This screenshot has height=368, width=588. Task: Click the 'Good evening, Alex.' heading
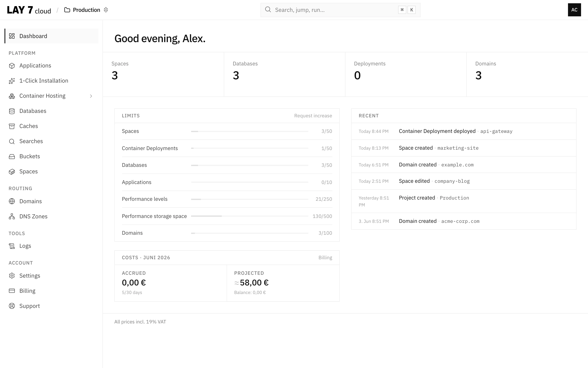coord(160,38)
